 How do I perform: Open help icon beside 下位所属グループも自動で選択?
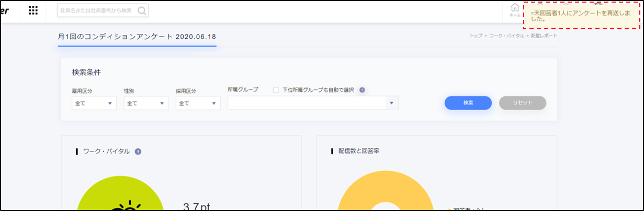pos(362,90)
